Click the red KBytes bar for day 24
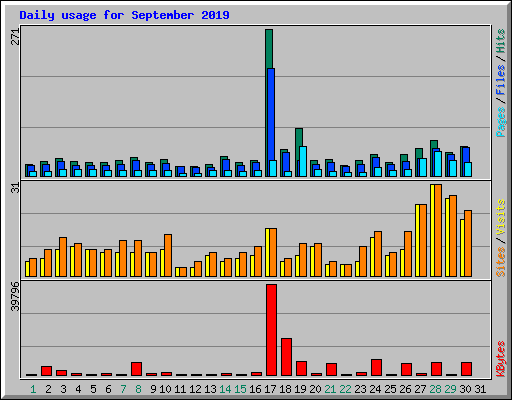Image resolution: width=512 pixels, height=400 pixels. pos(376,368)
